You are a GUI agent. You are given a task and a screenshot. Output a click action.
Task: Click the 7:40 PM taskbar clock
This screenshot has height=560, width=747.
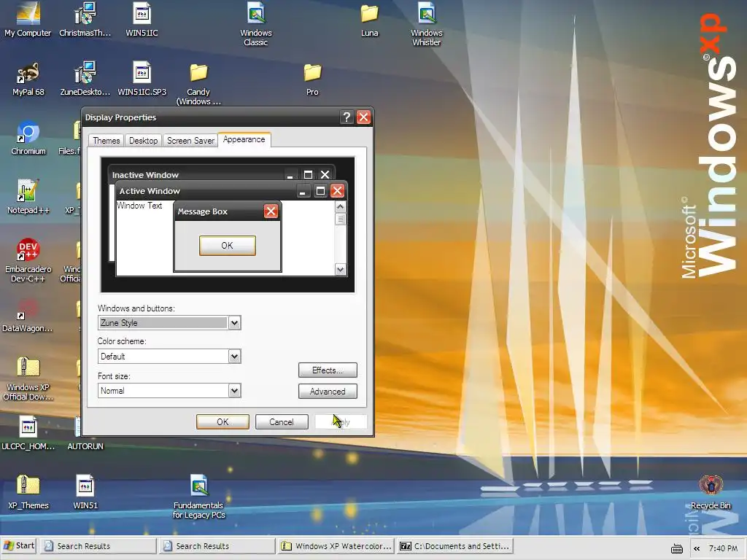pyautogui.click(x=723, y=548)
